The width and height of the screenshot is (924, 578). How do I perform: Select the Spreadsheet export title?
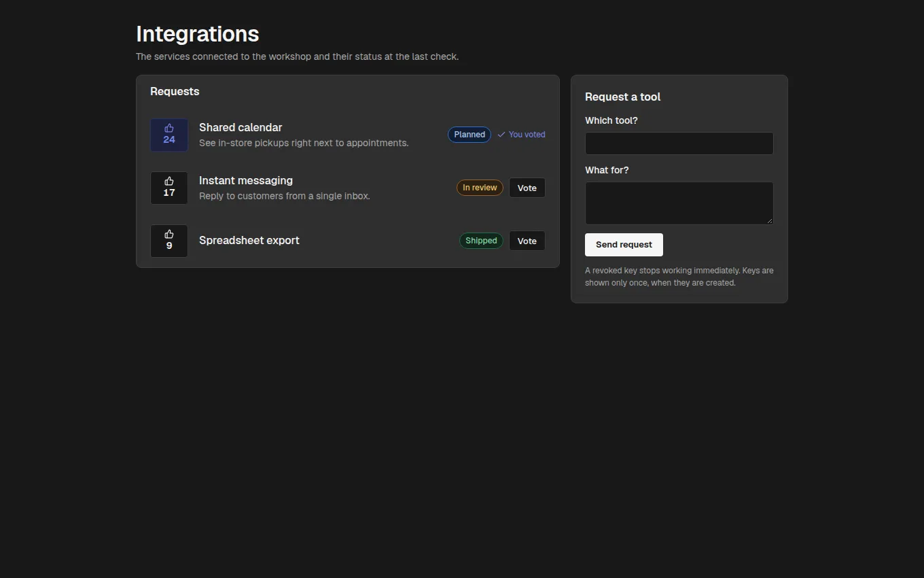249,240
